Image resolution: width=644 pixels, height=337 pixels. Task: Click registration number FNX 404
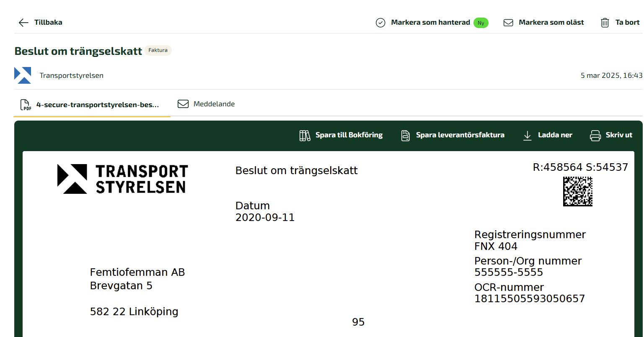pos(496,246)
